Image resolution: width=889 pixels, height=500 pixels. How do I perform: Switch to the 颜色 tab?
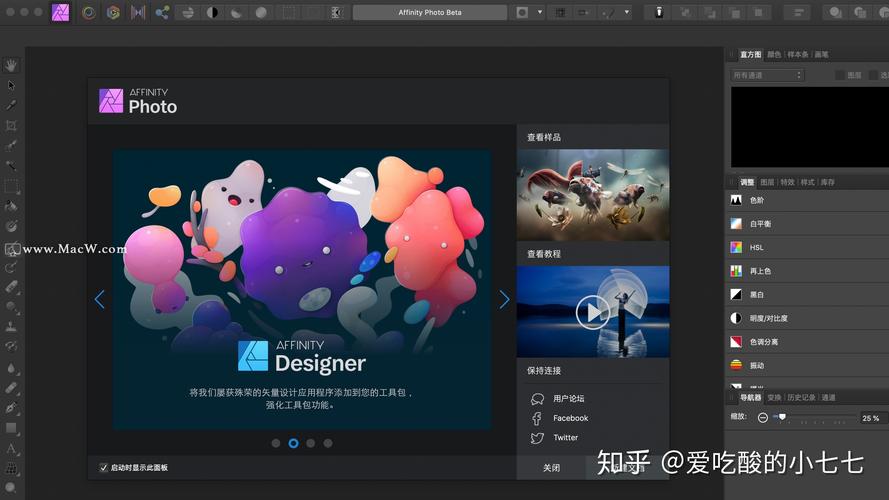tap(774, 54)
